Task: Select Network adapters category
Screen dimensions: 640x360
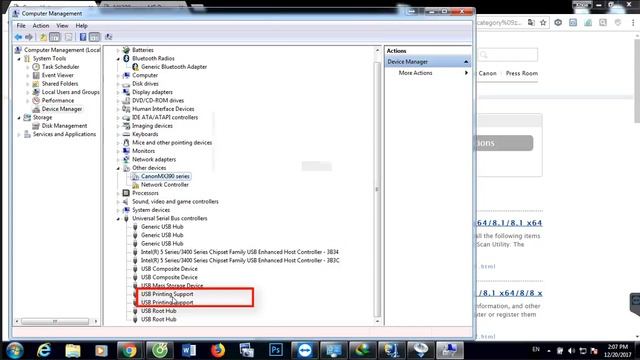Action: click(154, 160)
